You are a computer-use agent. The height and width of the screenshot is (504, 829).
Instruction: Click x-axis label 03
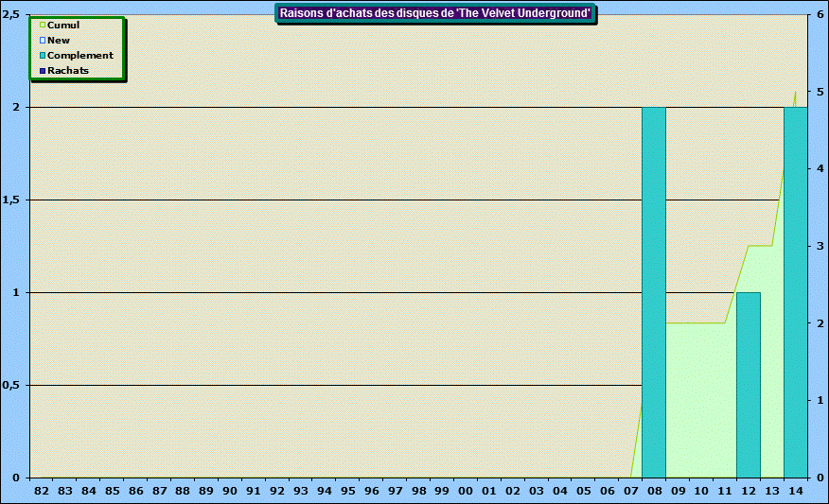point(536,491)
